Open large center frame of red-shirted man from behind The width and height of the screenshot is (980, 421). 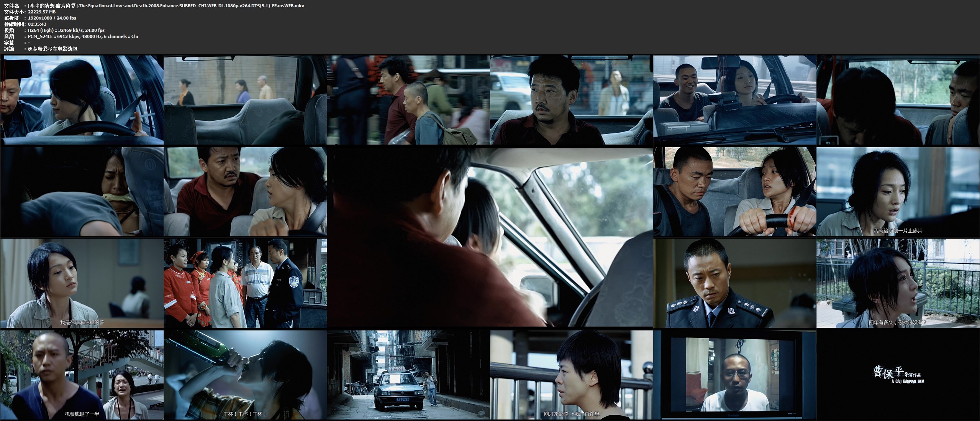(490, 237)
